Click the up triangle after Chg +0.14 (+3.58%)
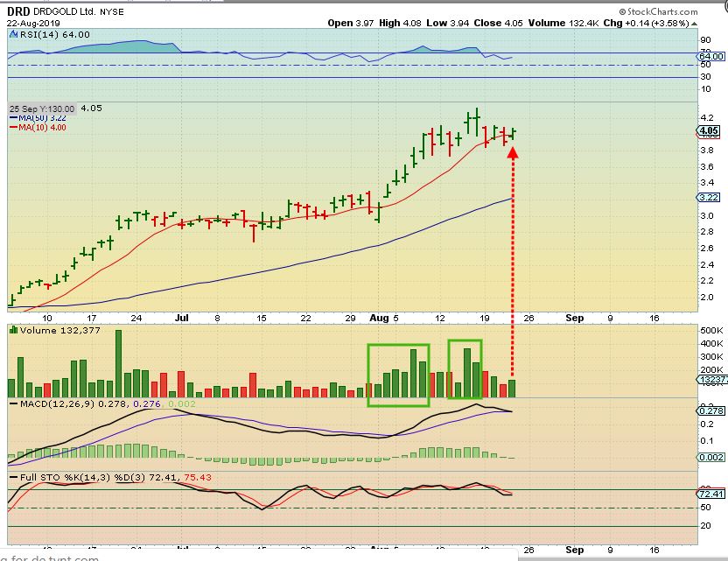Image resolution: width=728 pixels, height=561 pixels. (694, 24)
